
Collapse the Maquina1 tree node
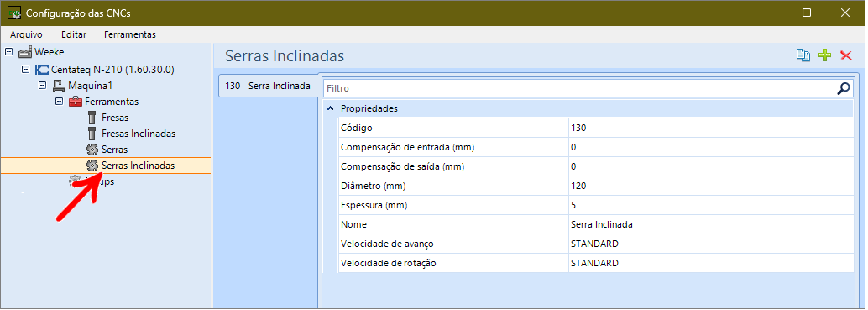[42, 86]
